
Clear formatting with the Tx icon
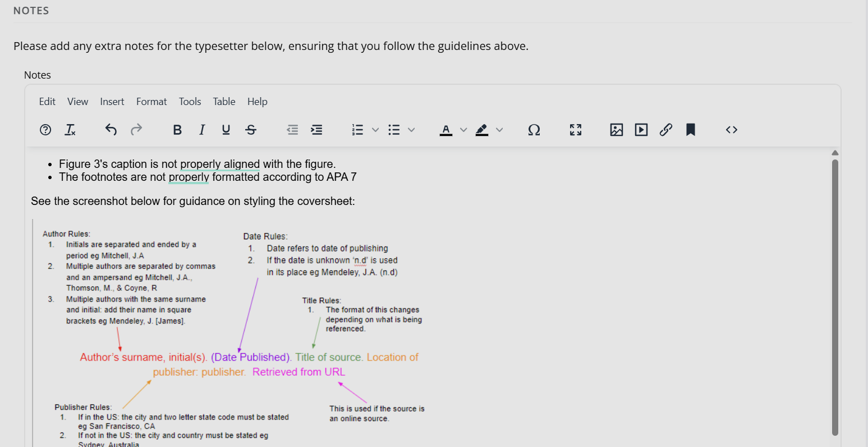tap(70, 130)
